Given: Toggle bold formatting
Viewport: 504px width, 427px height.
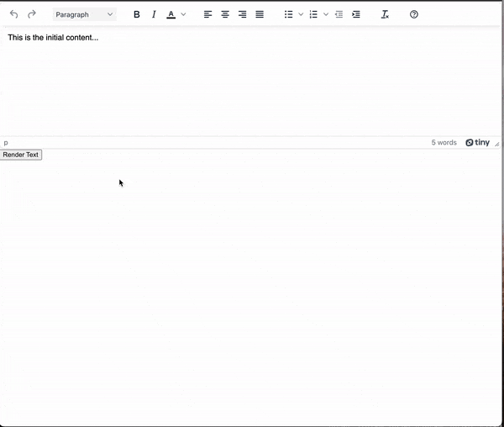Looking at the screenshot, I should pyautogui.click(x=137, y=14).
